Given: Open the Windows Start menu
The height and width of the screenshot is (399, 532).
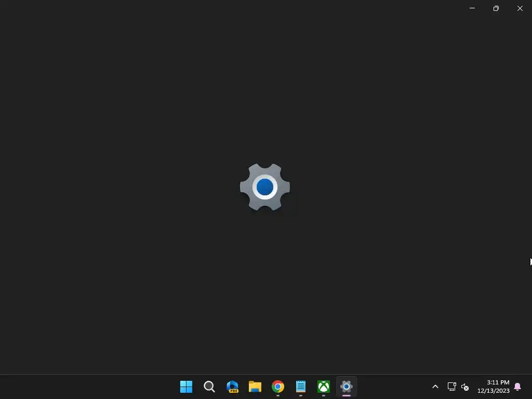Looking at the screenshot, I should point(186,387).
